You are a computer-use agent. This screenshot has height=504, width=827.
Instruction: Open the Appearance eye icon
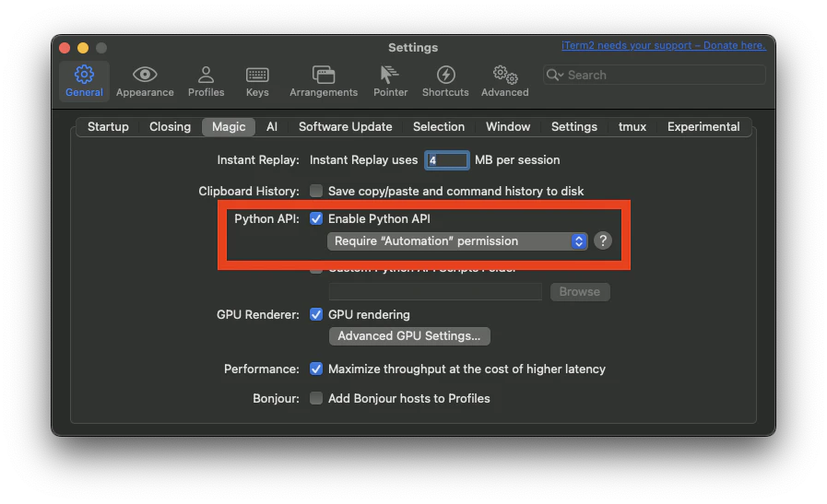[145, 75]
